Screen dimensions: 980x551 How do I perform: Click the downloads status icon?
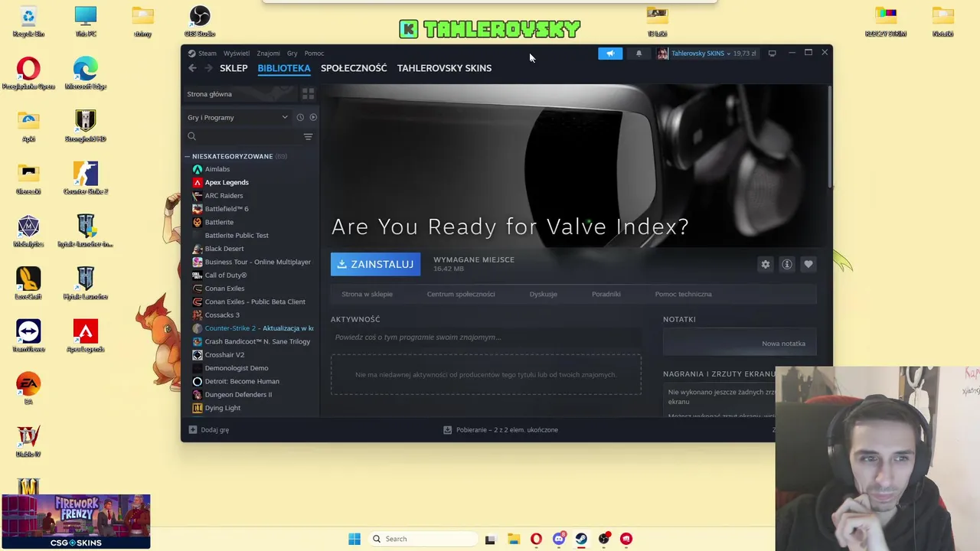click(447, 430)
